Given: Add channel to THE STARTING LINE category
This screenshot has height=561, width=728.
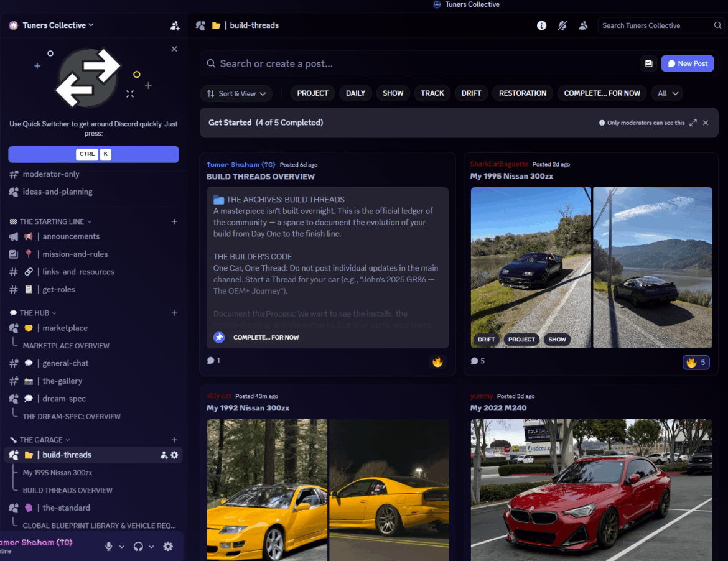Looking at the screenshot, I should 174,222.
